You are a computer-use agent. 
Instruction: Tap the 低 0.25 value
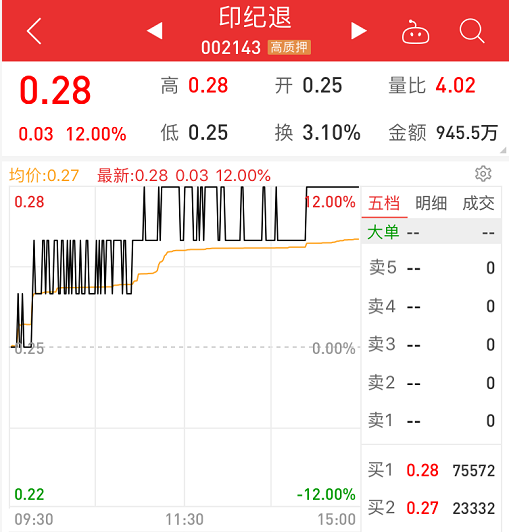pyautogui.click(x=208, y=132)
